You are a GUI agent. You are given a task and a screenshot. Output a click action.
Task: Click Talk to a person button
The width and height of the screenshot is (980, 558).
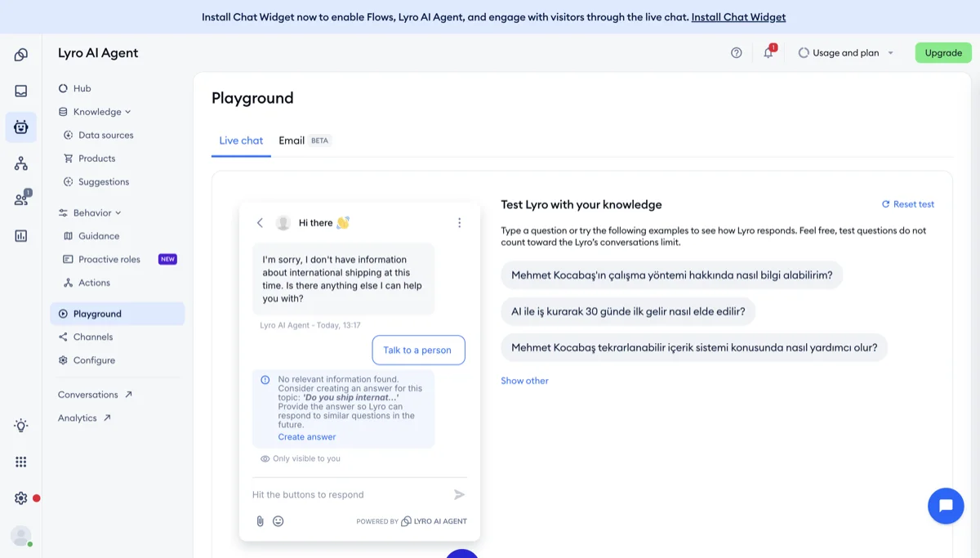418,350
